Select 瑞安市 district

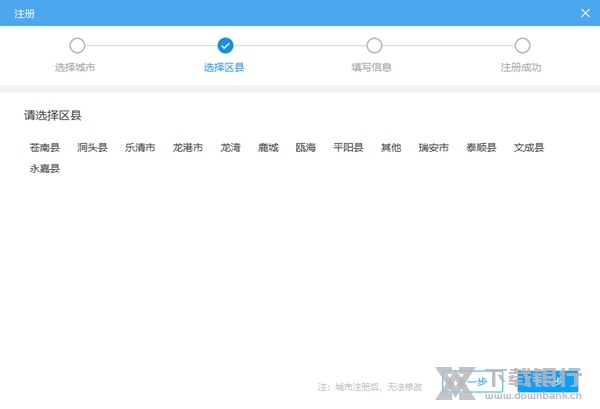point(434,148)
